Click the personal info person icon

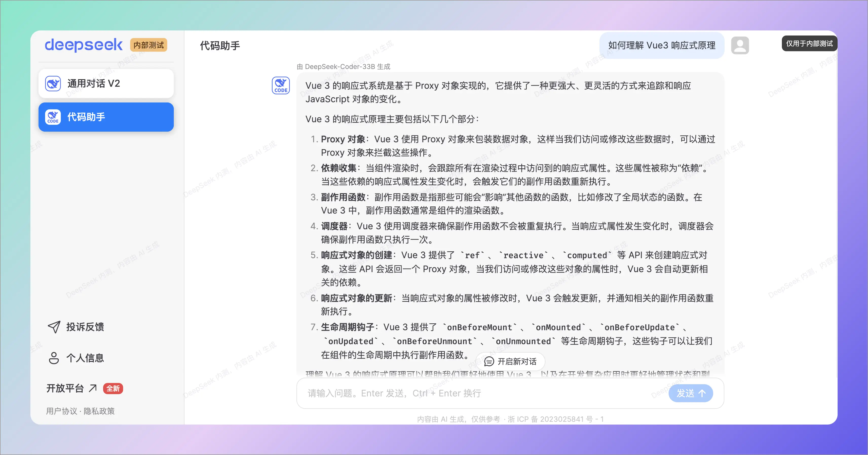54,358
